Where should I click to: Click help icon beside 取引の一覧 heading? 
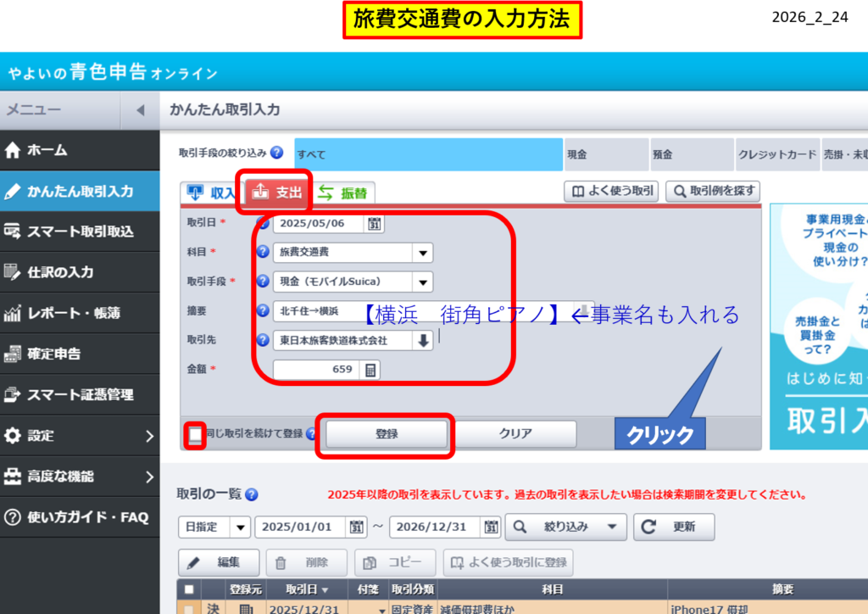252,494
